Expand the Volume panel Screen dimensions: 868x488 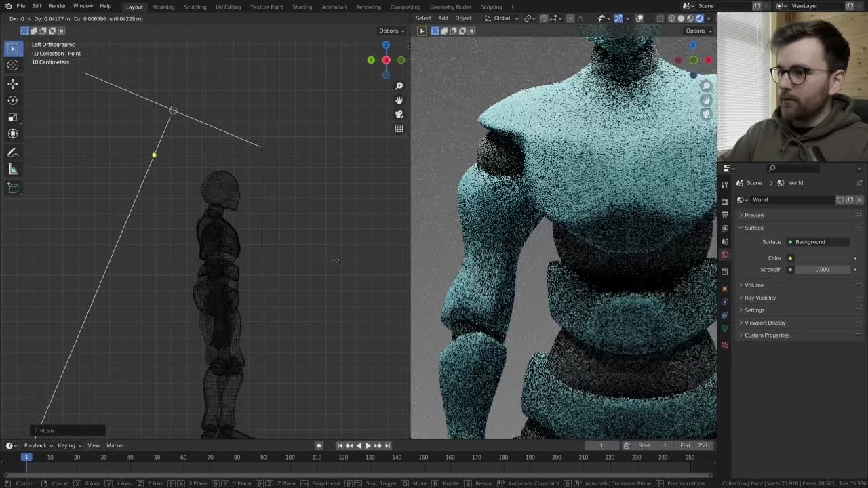point(754,285)
